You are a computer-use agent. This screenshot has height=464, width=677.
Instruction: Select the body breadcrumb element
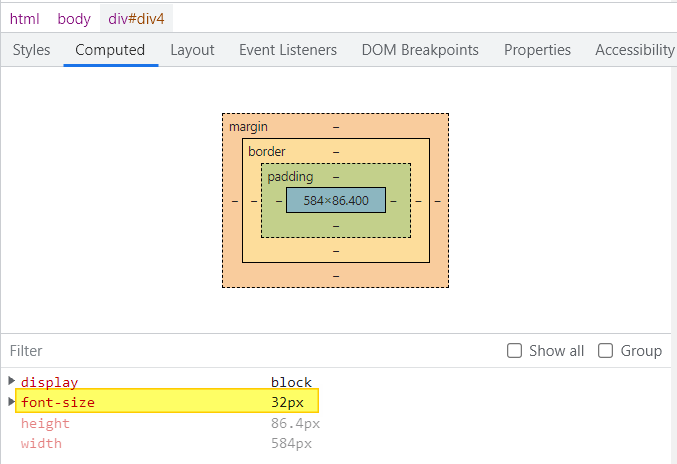point(74,19)
